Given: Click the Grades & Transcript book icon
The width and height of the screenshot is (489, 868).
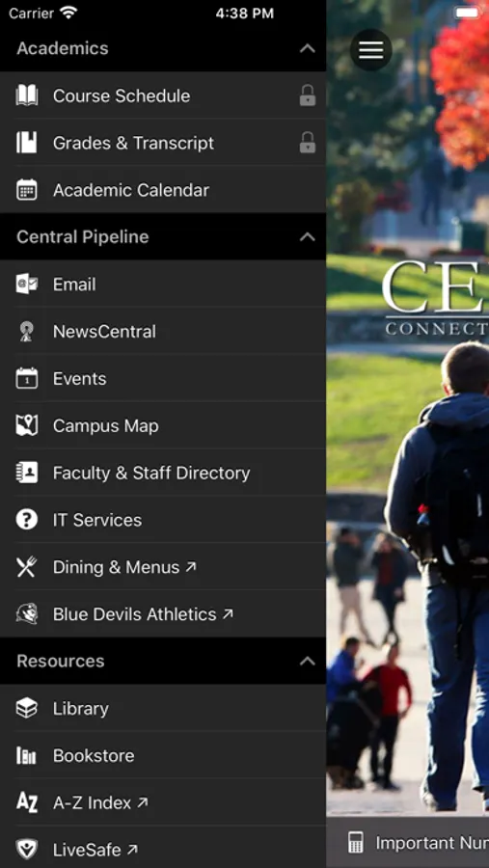Looking at the screenshot, I should (x=27, y=143).
